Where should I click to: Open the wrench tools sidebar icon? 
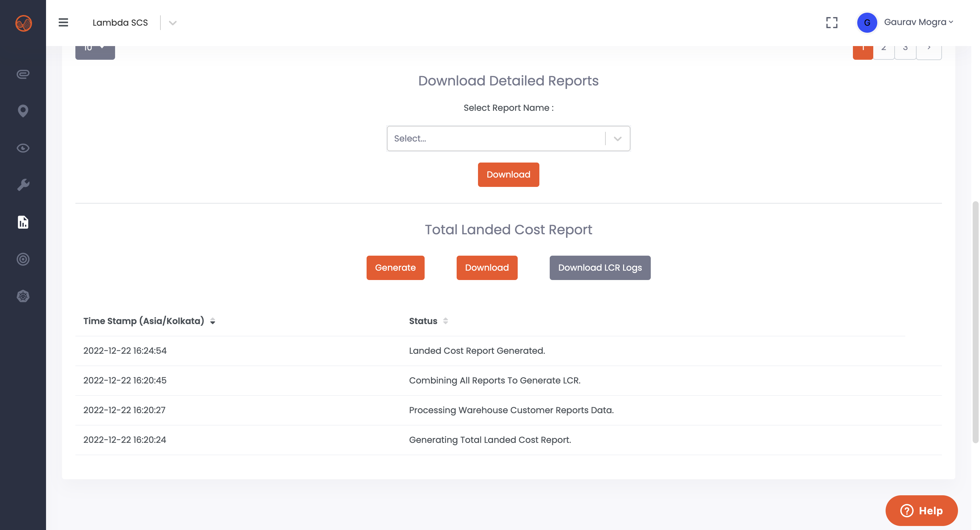coord(23,185)
